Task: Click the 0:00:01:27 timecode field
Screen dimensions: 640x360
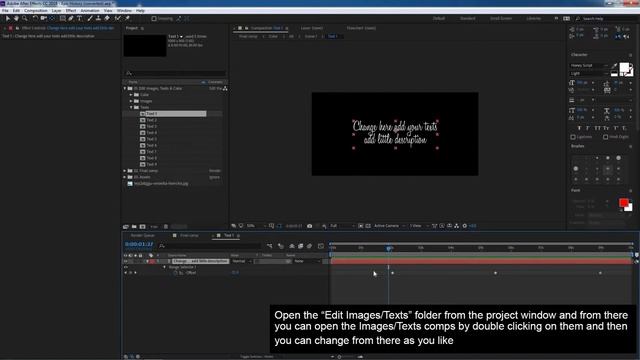Action: (139, 244)
